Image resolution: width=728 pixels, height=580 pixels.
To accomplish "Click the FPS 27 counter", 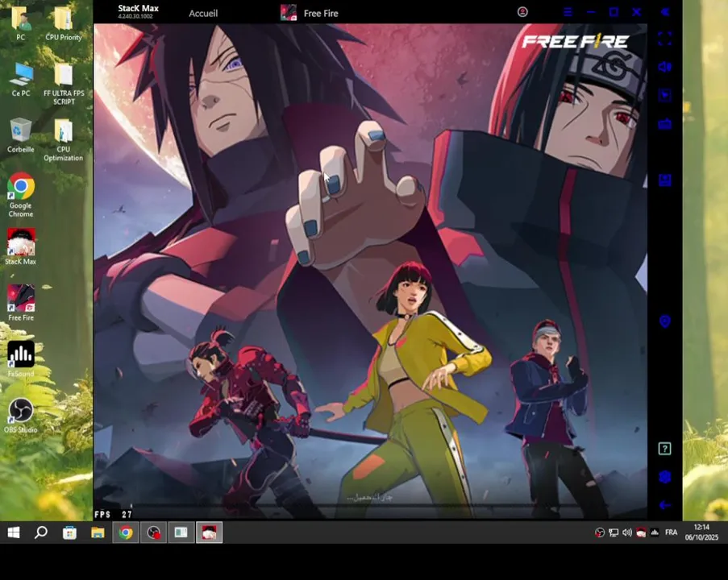I will point(114,514).
